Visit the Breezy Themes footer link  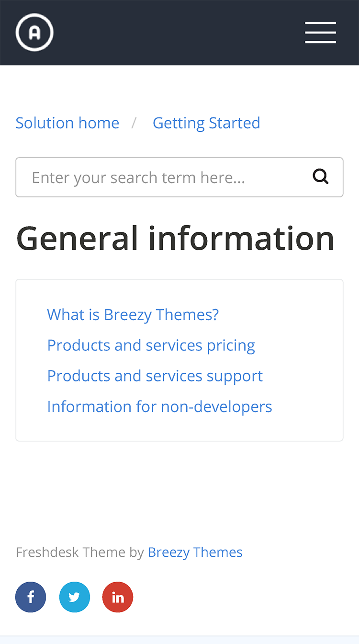pyautogui.click(x=195, y=552)
